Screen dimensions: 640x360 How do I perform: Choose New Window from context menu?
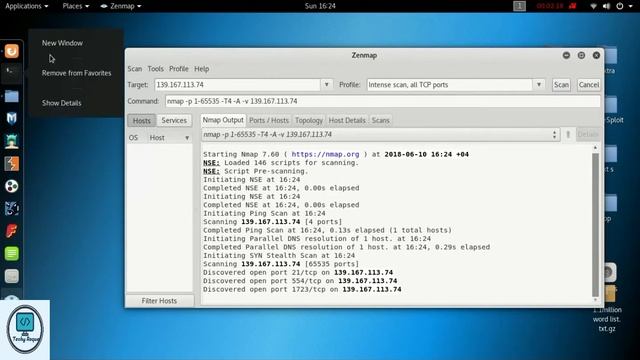[x=62, y=43]
